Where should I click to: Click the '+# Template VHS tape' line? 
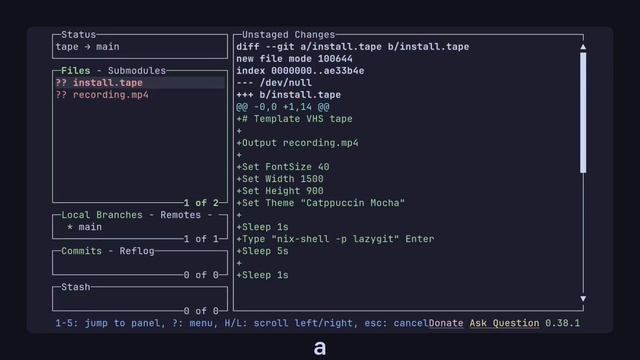point(294,119)
